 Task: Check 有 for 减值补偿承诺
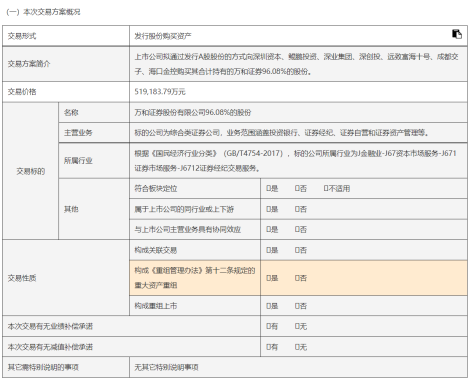click(268, 347)
